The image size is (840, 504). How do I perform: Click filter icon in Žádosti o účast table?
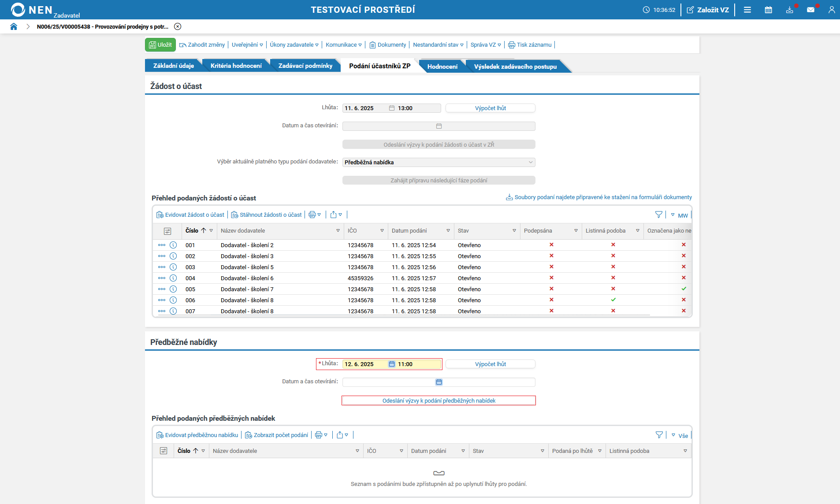[658, 215]
